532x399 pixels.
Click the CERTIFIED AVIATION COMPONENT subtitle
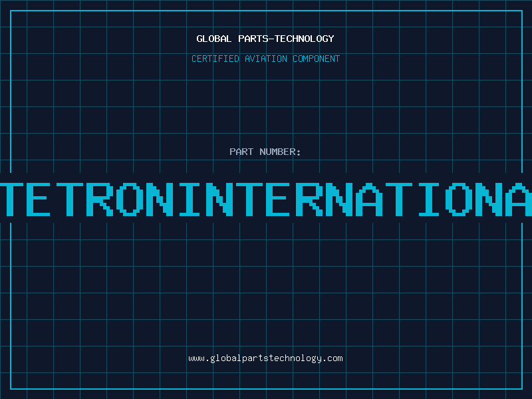point(265,59)
